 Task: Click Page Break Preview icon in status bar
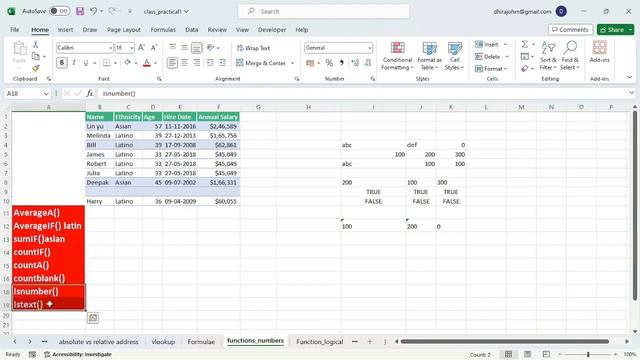coord(546,354)
